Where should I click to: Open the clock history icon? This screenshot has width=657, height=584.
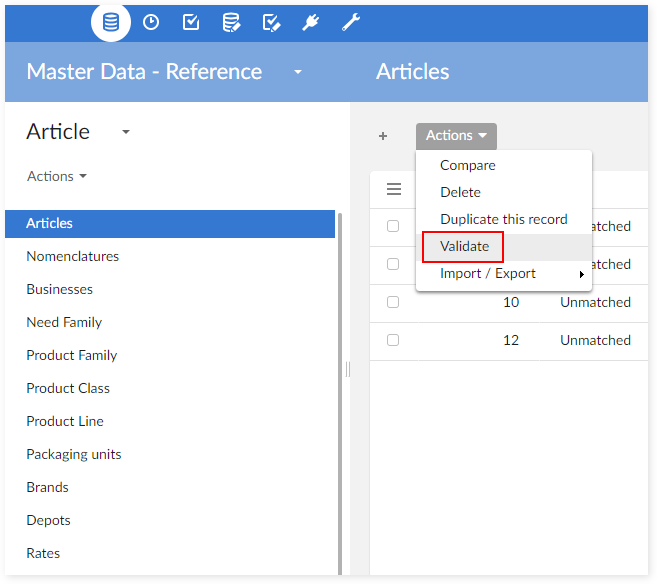(x=151, y=22)
